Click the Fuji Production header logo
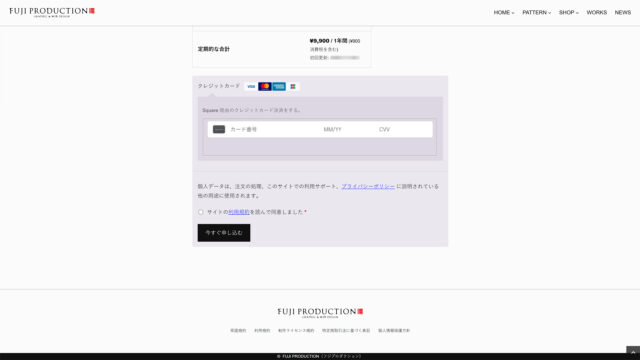The height and width of the screenshot is (360, 640). [52, 12]
